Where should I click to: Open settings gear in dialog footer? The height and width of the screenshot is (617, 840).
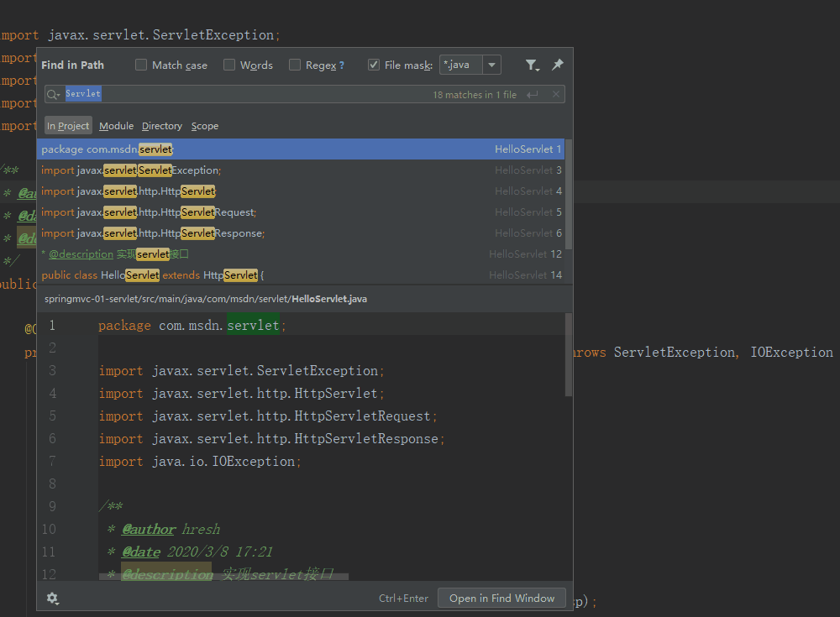[53, 599]
